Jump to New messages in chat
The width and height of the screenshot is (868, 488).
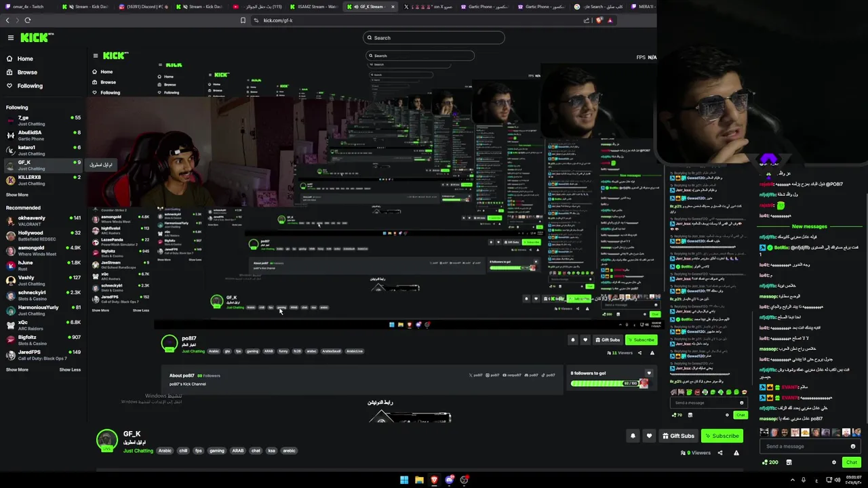pos(809,226)
